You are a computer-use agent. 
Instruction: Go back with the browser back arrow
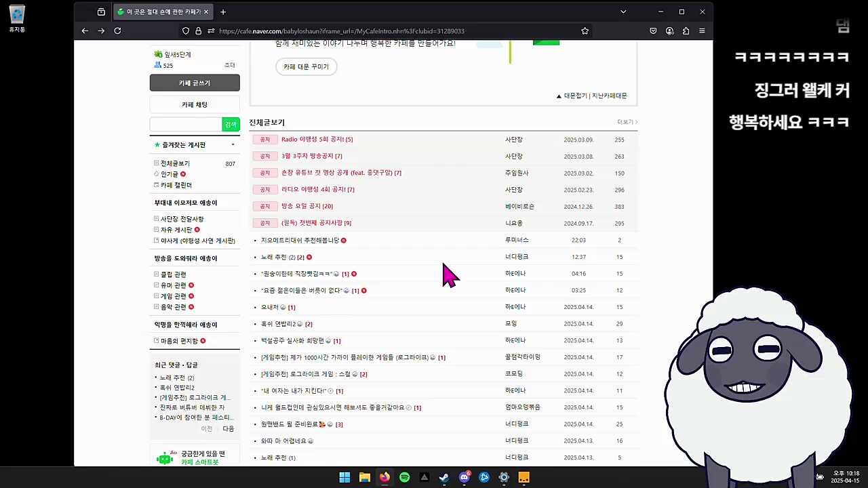[85, 30]
